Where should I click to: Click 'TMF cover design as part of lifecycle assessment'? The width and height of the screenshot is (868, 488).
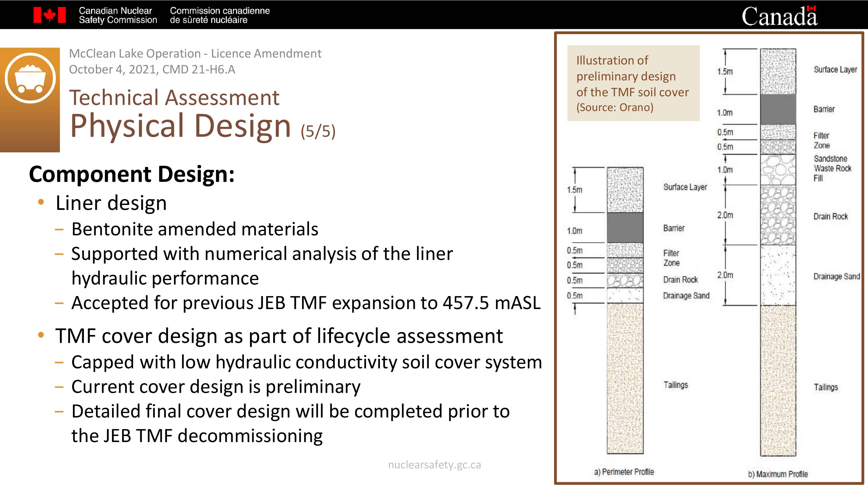279,336
